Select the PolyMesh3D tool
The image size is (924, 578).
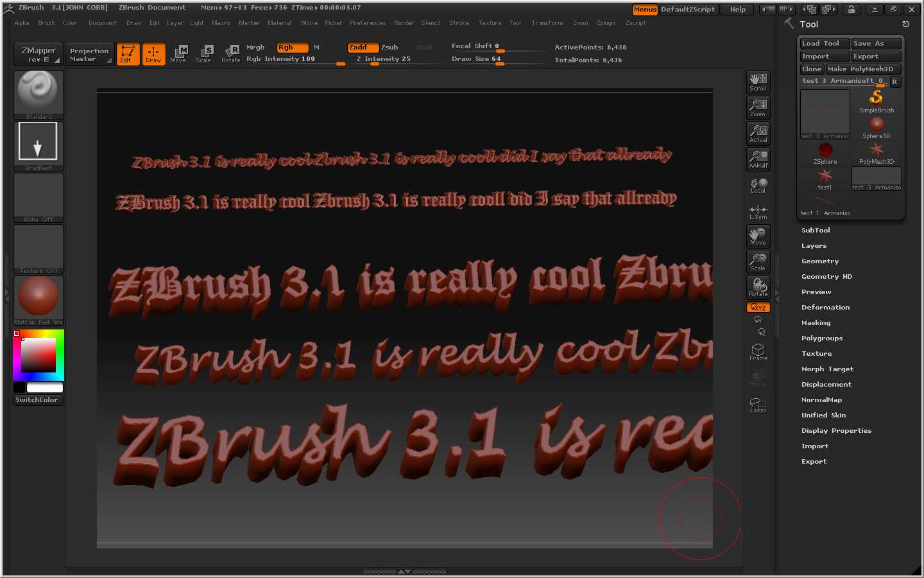[x=877, y=153]
